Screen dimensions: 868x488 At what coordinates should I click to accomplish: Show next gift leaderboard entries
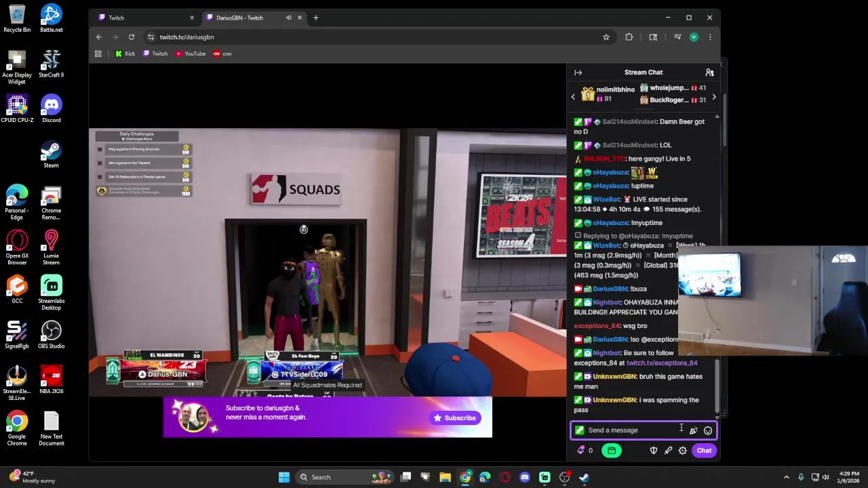click(x=713, y=97)
